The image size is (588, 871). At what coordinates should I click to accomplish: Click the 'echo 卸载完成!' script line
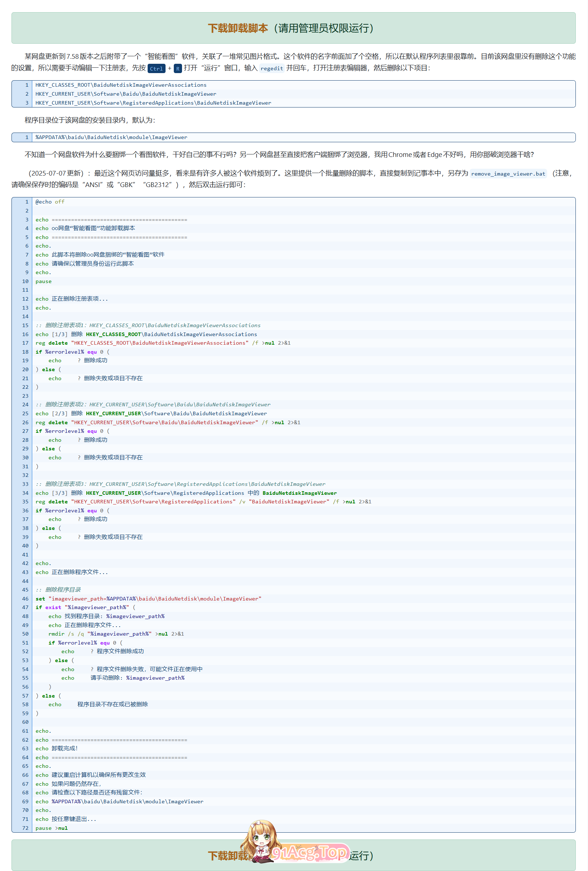tap(57, 748)
